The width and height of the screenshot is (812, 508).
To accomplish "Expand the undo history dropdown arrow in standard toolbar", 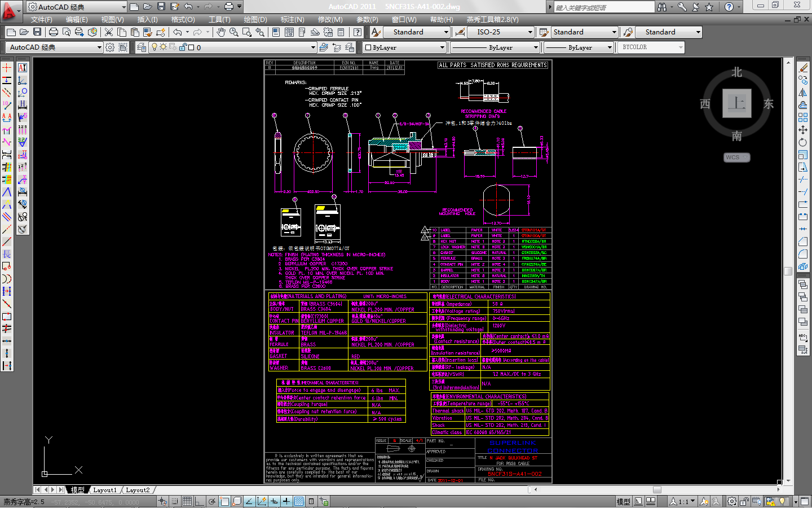I will (187, 32).
